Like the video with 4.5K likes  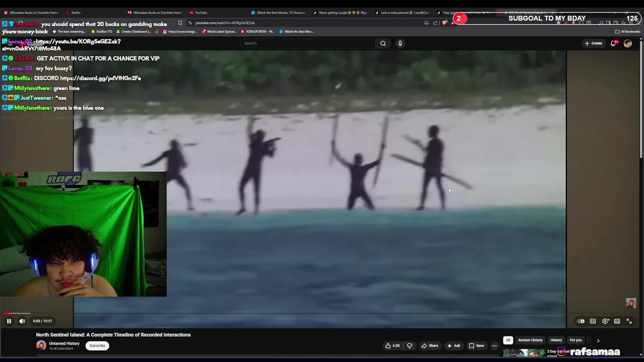(392, 345)
